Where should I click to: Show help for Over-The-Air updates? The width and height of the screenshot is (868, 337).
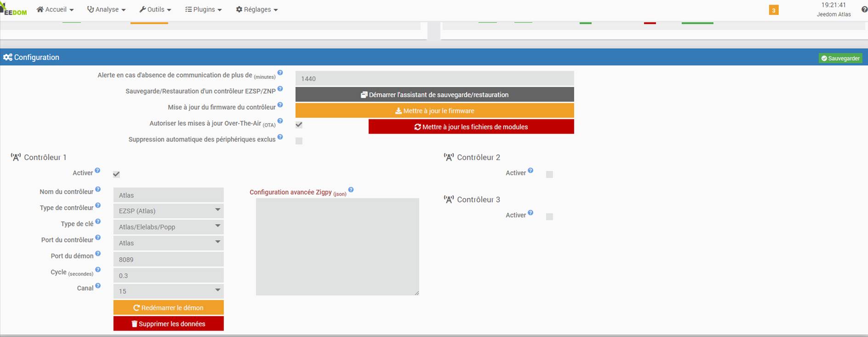280,121
